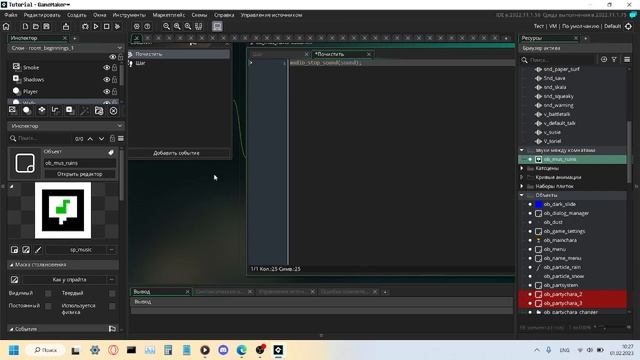Click the clean project toolbar icon

click(117, 27)
